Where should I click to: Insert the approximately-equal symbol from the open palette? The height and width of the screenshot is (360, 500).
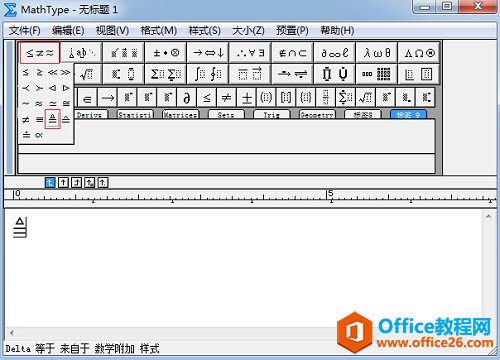pyautogui.click(x=39, y=104)
